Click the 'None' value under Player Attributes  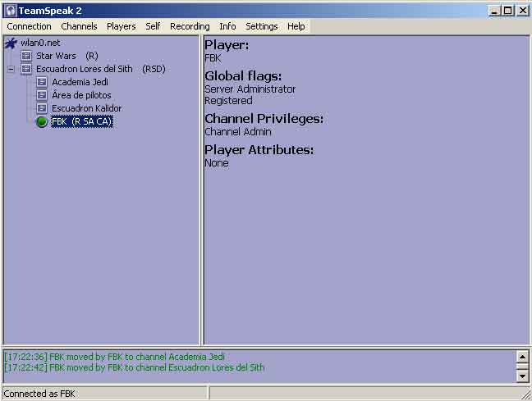tap(217, 163)
